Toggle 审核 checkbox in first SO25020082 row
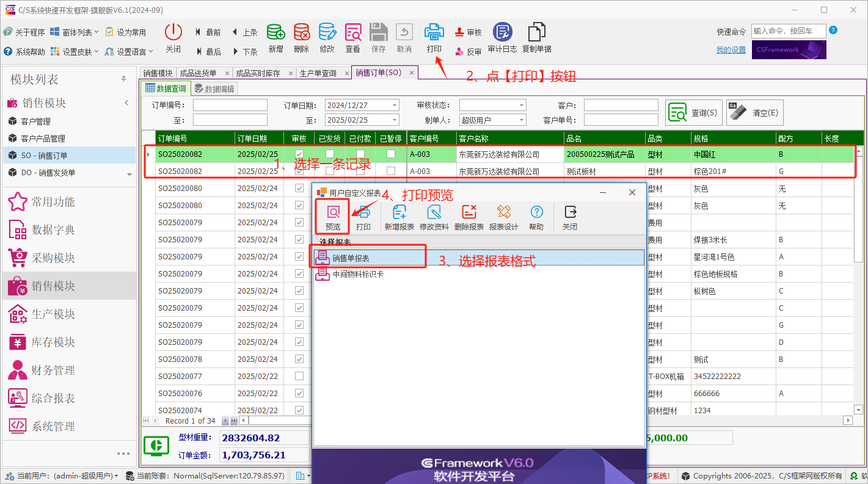 pos(299,154)
